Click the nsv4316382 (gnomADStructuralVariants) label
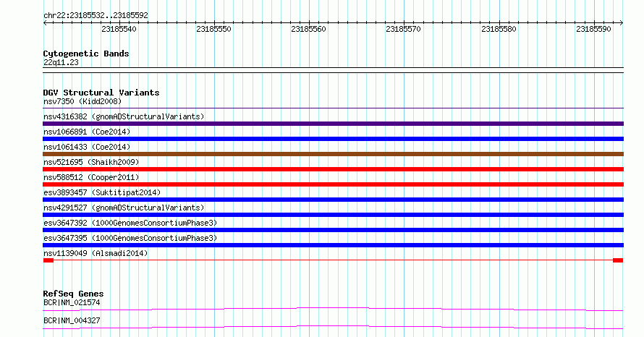This screenshot has width=644, height=337. (124, 116)
